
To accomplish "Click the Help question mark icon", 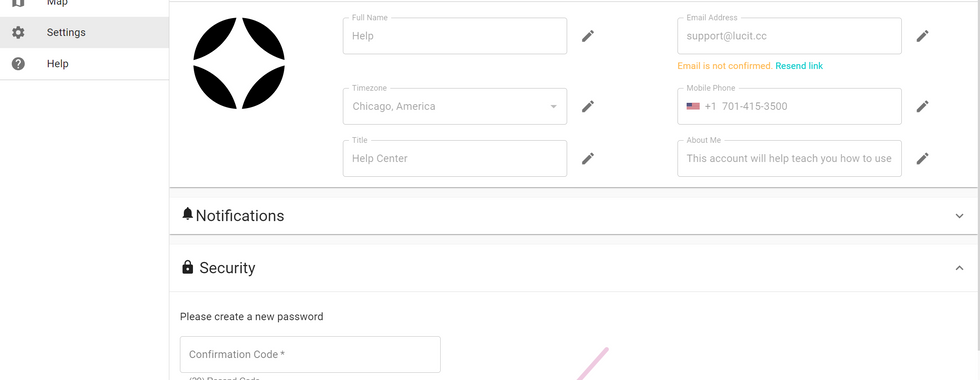I will (x=18, y=64).
